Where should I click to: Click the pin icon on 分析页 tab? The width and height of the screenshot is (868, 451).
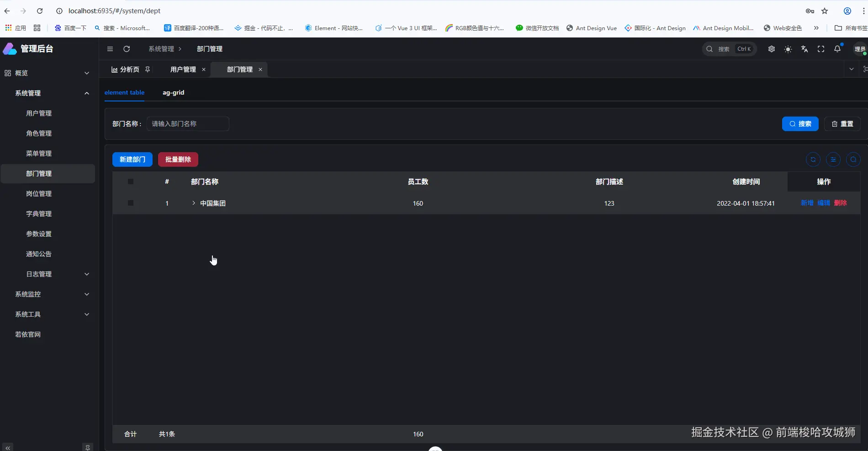[x=147, y=69]
